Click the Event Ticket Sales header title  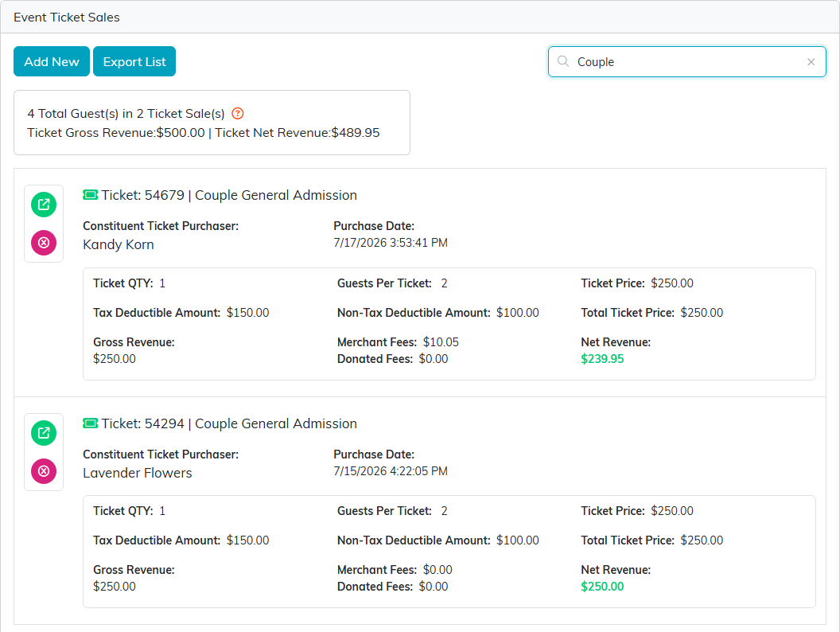point(67,18)
